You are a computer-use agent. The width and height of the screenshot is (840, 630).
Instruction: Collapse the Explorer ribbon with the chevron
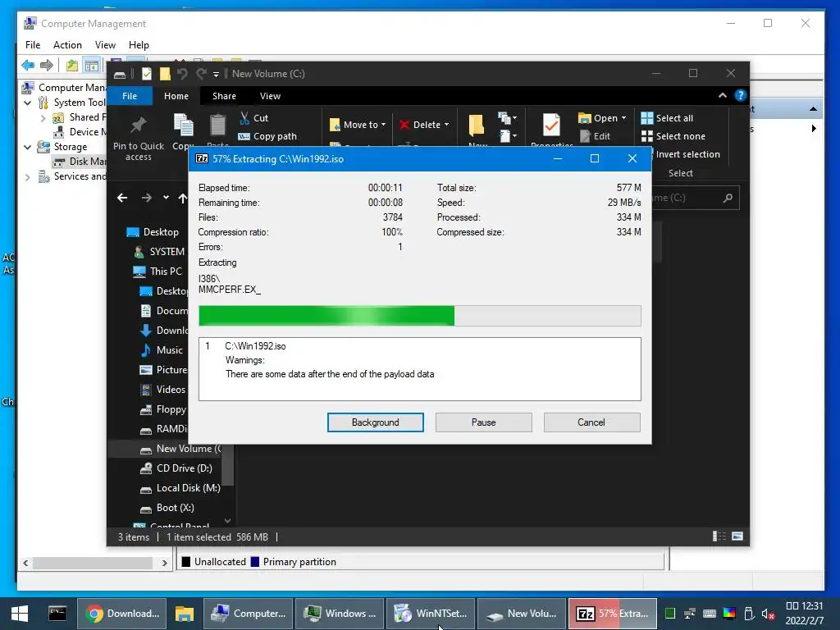(722, 95)
